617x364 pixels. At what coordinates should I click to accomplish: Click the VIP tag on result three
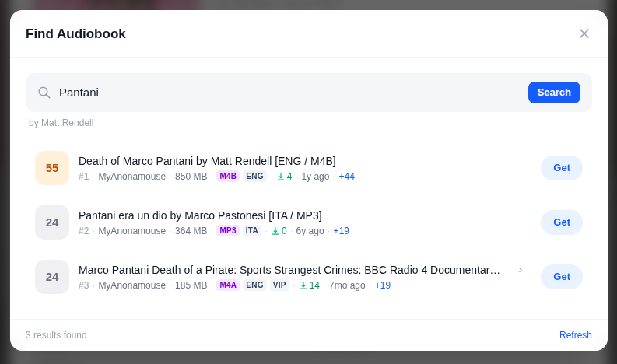(x=279, y=285)
